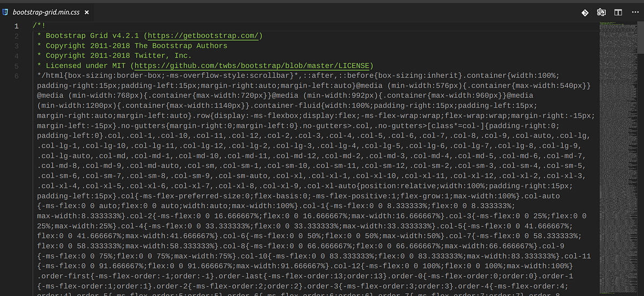Click the vertical scrollbar thumb
This screenshot has height=296, width=644.
pos(640,38)
